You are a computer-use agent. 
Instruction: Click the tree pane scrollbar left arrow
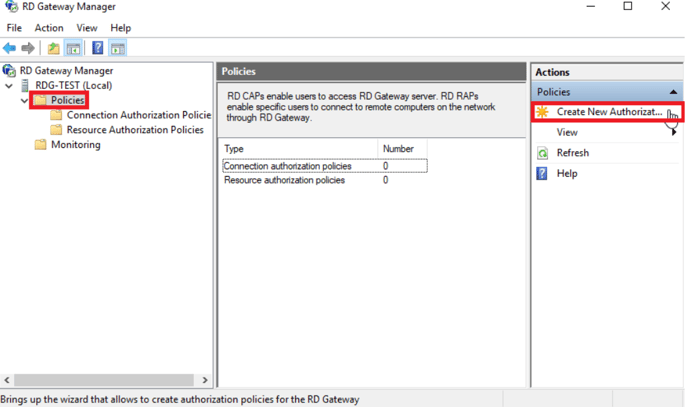(x=7, y=380)
